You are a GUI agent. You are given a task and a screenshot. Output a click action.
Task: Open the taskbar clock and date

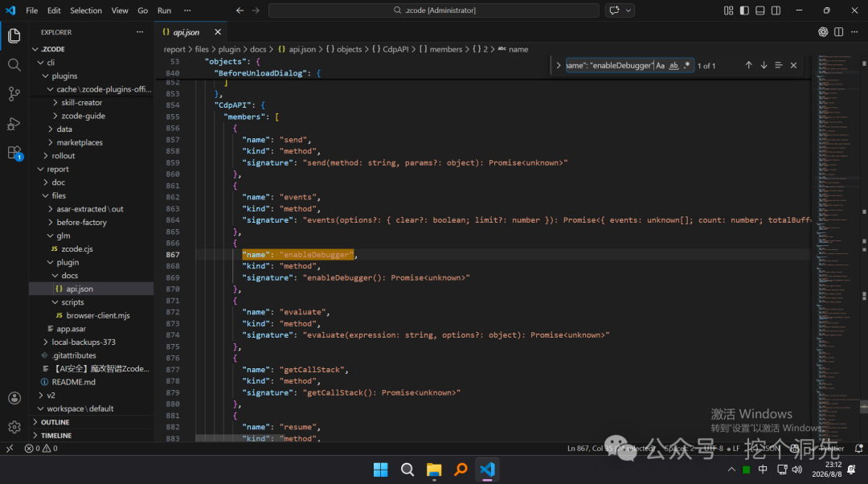pyautogui.click(x=826, y=470)
